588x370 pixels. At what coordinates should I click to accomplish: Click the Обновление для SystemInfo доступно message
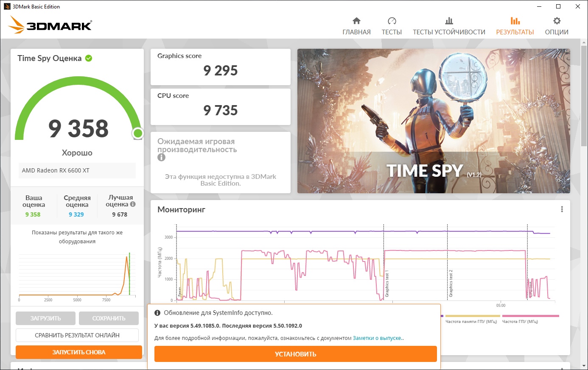point(218,313)
